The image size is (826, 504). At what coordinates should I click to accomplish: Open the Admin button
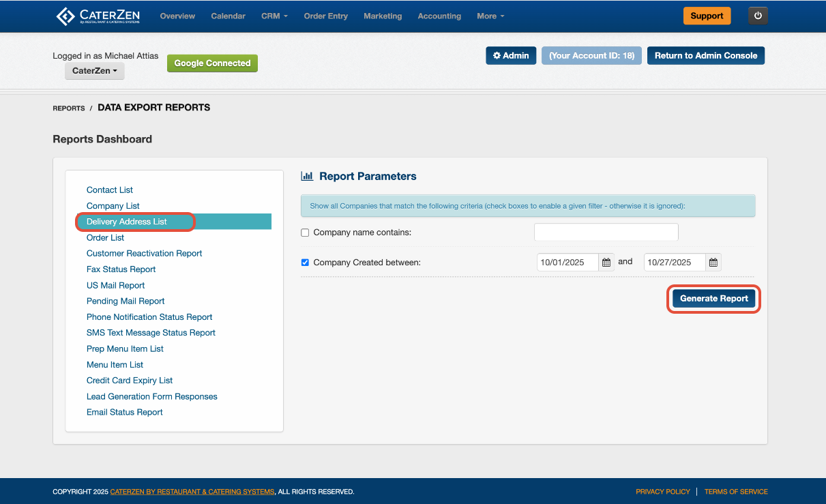coord(511,56)
